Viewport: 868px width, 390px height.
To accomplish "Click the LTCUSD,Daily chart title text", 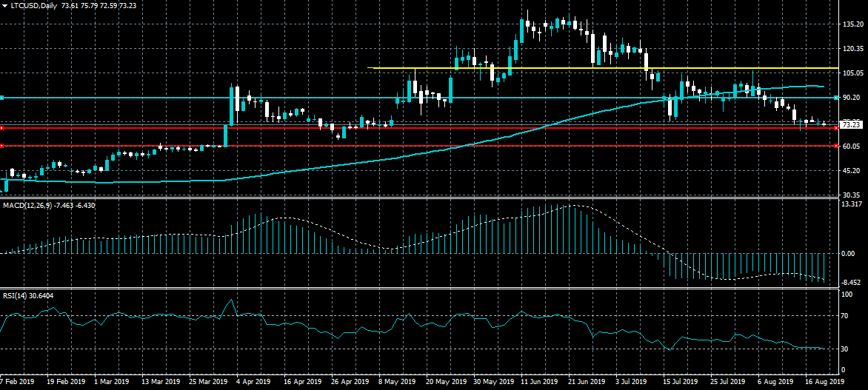I will click(34, 5).
